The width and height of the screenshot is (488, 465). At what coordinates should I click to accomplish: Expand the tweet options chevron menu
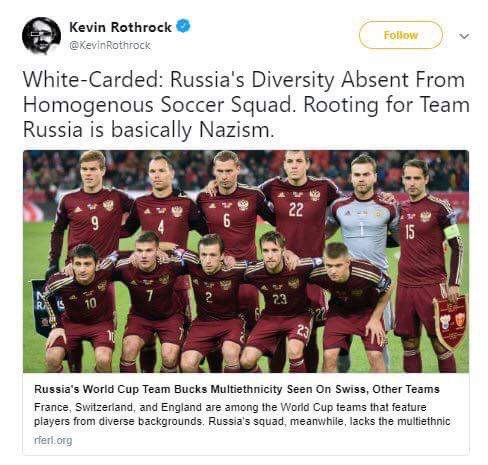[x=464, y=36]
